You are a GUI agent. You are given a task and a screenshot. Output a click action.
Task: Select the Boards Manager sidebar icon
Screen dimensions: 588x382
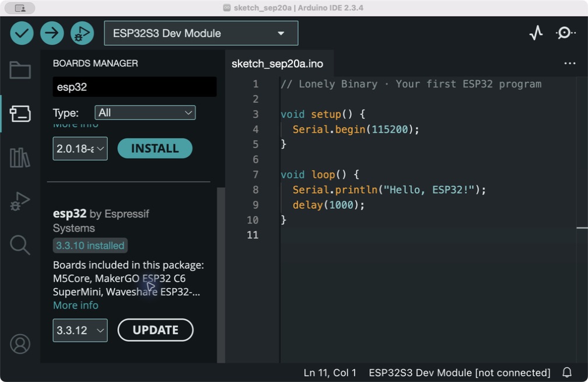pyautogui.click(x=20, y=114)
